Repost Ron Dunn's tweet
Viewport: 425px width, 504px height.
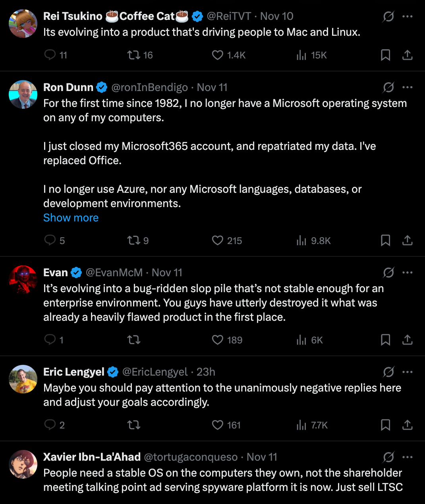133,240
